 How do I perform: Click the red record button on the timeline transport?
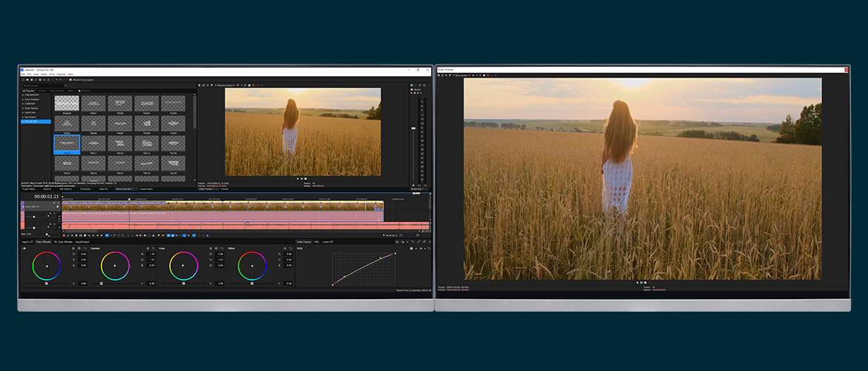(65, 235)
